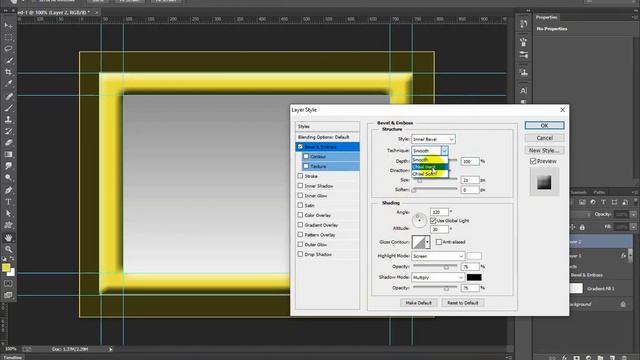Click the black Shadow Mode color swatch
This screenshot has height=360, width=640.
[x=474, y=277]
